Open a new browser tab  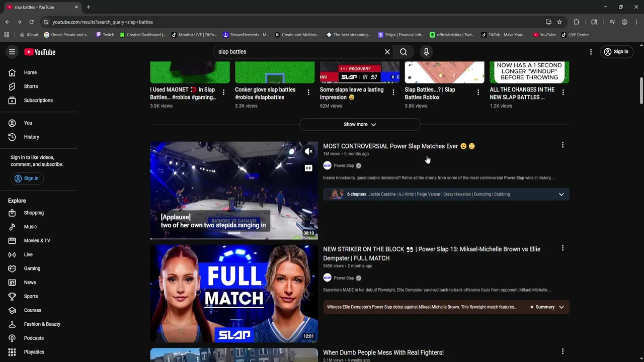(89, 7)
